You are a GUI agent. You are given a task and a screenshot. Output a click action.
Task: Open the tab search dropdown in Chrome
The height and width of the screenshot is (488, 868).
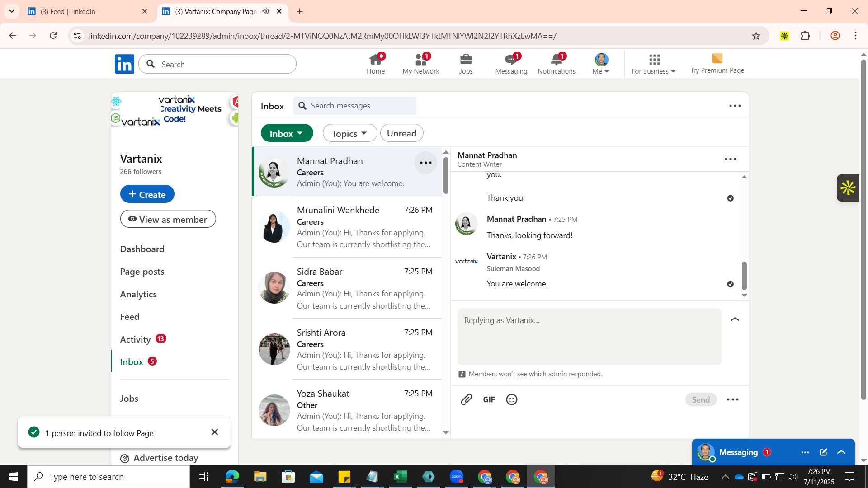(x=12, y=11)
